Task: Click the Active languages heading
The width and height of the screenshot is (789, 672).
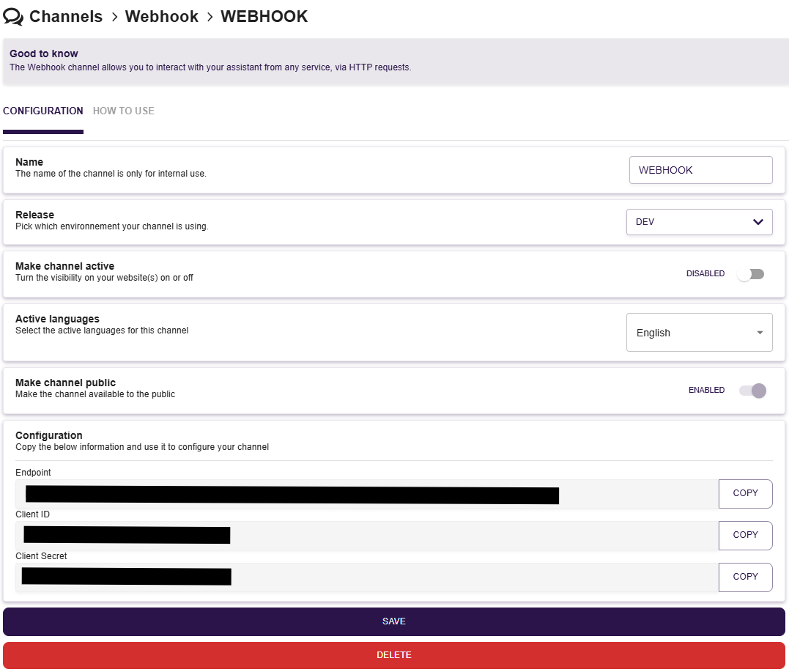Action: 57,319
